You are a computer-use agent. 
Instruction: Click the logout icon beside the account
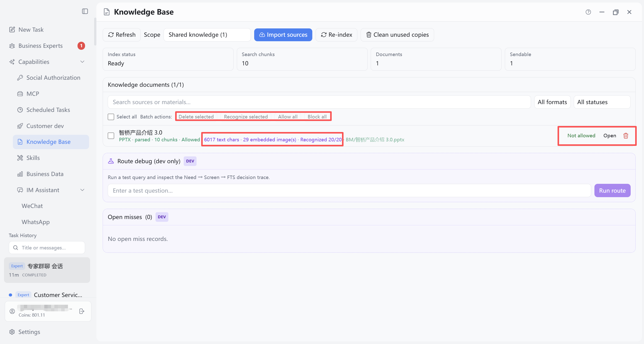coord(82,311)
